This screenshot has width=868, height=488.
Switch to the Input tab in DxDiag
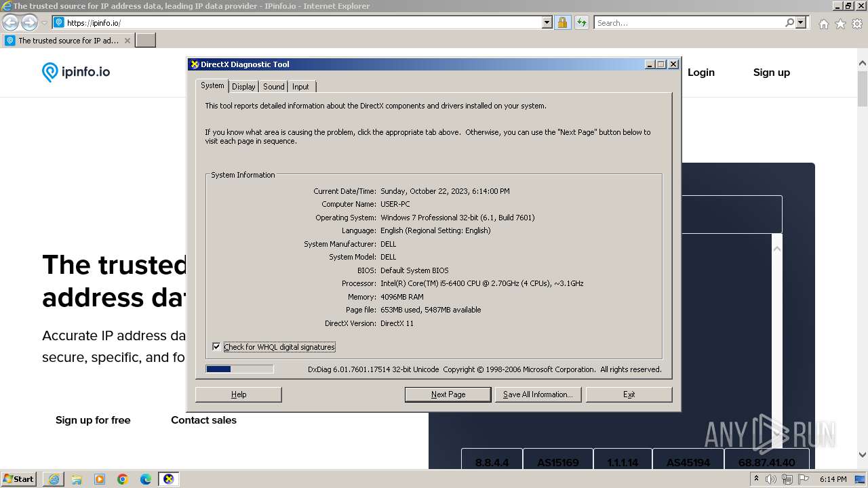tap(300, 87)
